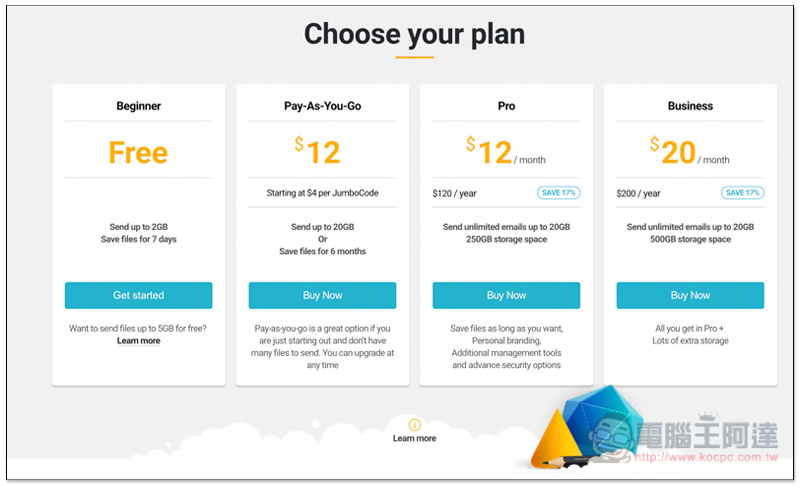Click the $20 / month price
Viewport: 800px width, 486px height.
pyautogui.click(x=690, y=151)
